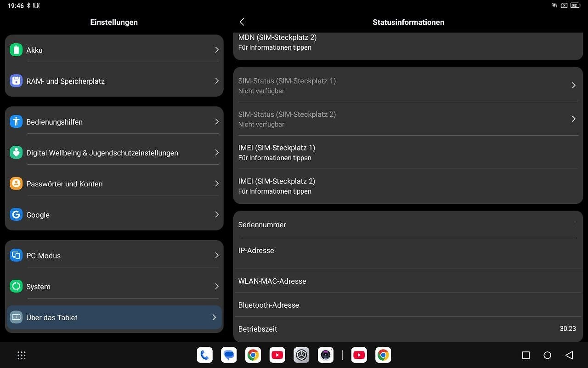
Task: Open the first Chrome icon in the taskbar
Action: [x=253, y=355]
